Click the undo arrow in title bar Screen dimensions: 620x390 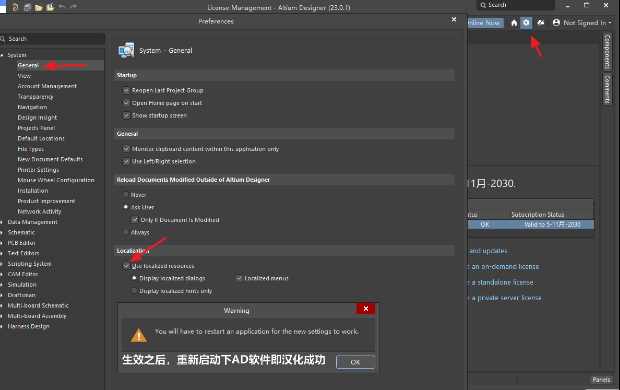62,7
